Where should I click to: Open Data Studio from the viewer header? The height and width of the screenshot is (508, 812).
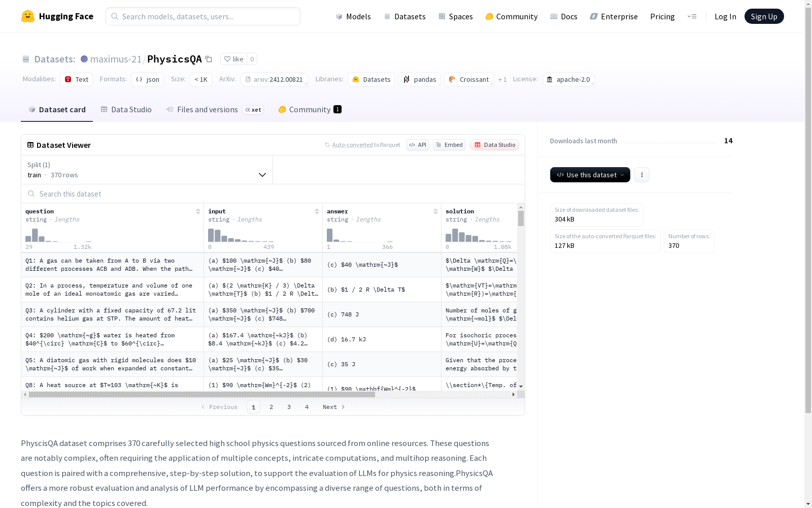click(495, 145)
